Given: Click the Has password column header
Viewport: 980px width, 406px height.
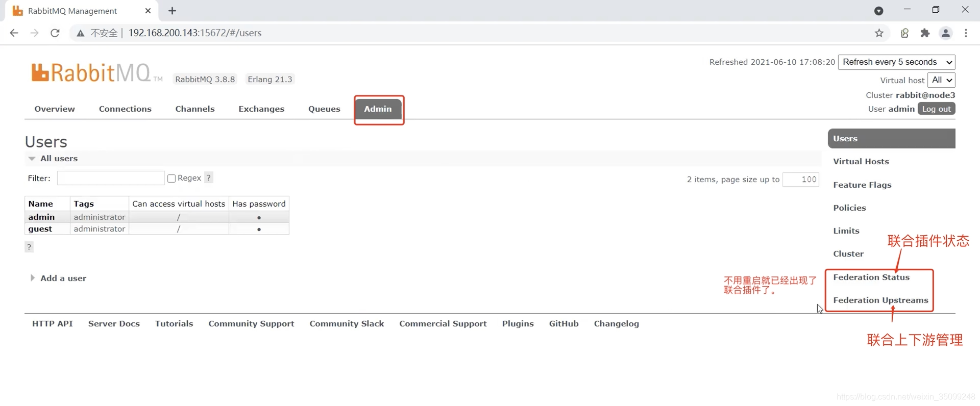Looking at the screenshot, I should point(259,204).
